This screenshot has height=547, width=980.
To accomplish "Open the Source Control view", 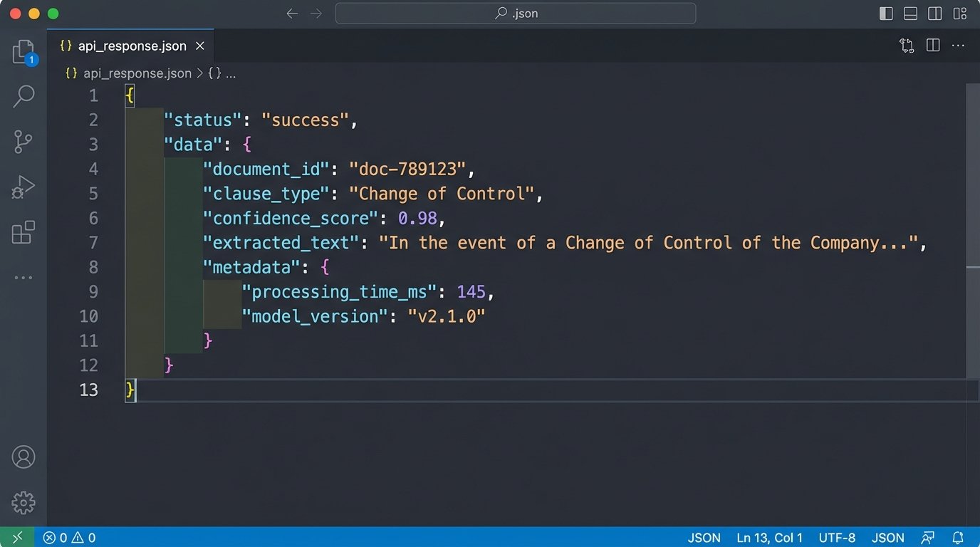I will 24,142.
